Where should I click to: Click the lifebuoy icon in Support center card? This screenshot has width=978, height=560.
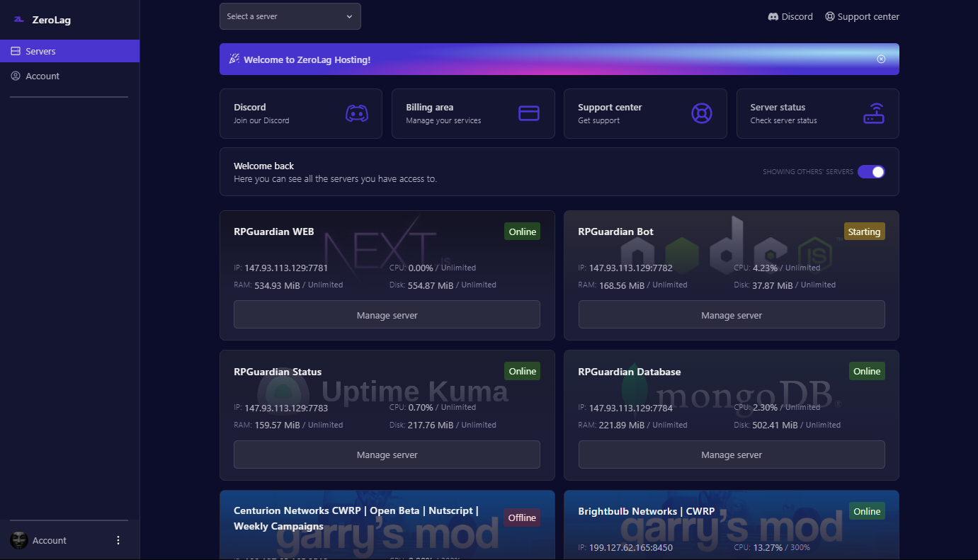702,113
